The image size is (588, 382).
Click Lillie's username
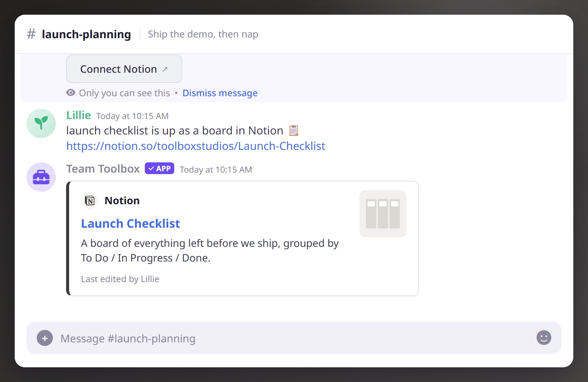[x=79, y=115]
